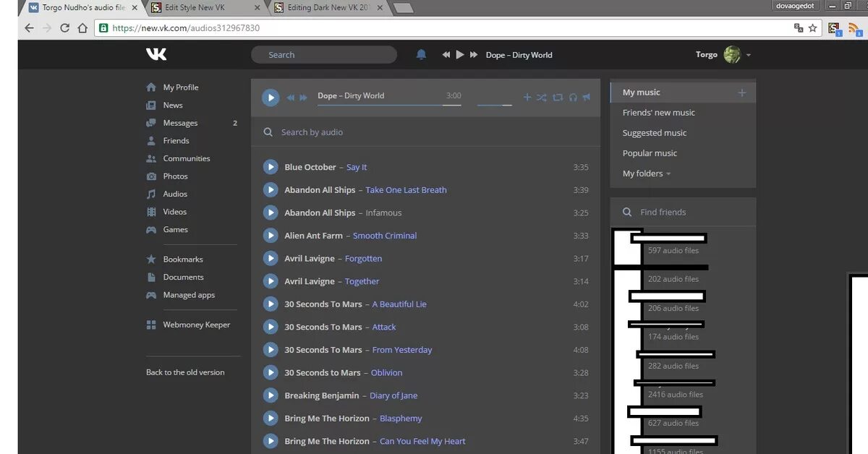Open Managed apps in the sidebar
The width and height of the screenshot is (868, 454).
tap(189, 295)
